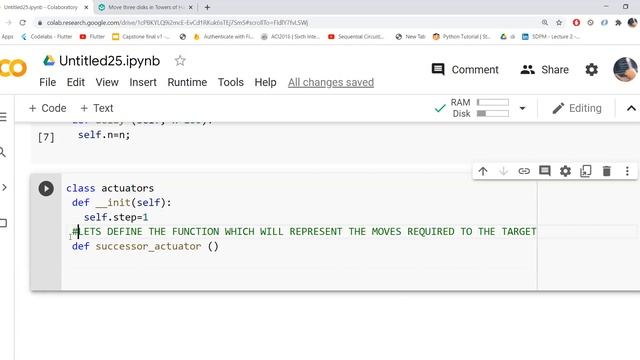Open the Apps bookmarks shortcut
The image size is (640, 360).
point(7,37)
